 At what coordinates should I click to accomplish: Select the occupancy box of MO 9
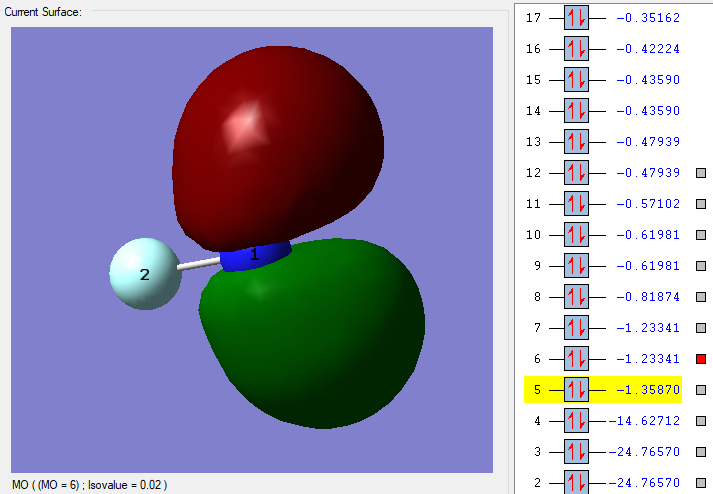(x=576, y=266)
